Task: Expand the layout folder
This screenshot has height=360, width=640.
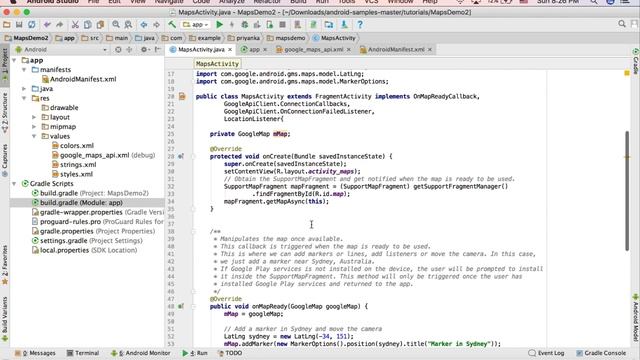Action: point(34,117)
